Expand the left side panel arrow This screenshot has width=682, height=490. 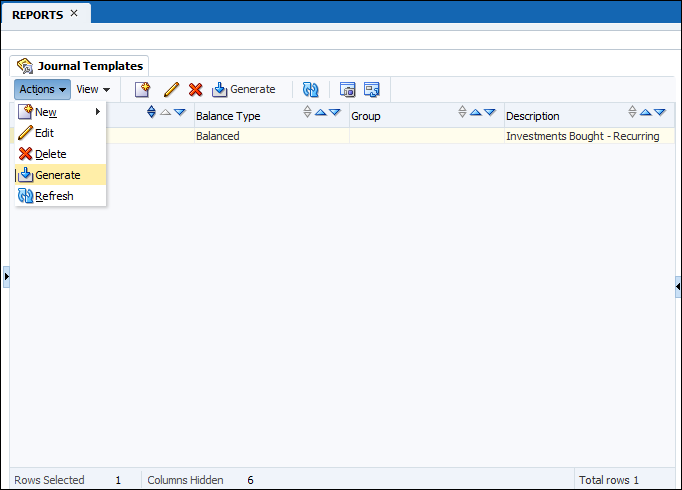click(x=6, y=277)
